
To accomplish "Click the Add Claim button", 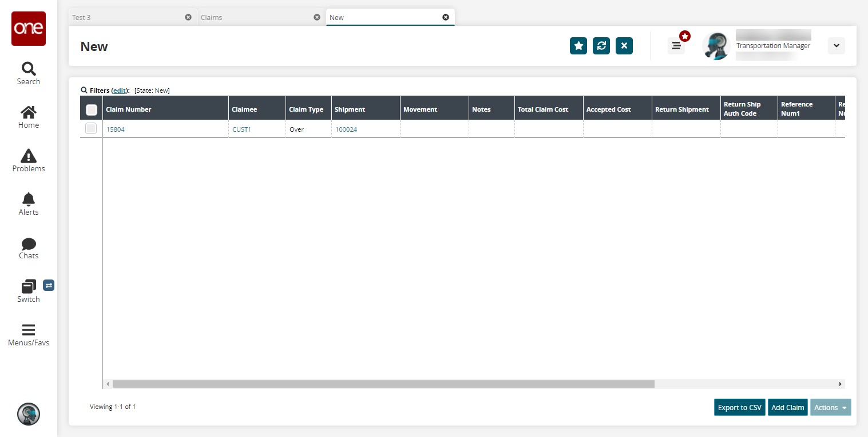I will coord(787,407).
